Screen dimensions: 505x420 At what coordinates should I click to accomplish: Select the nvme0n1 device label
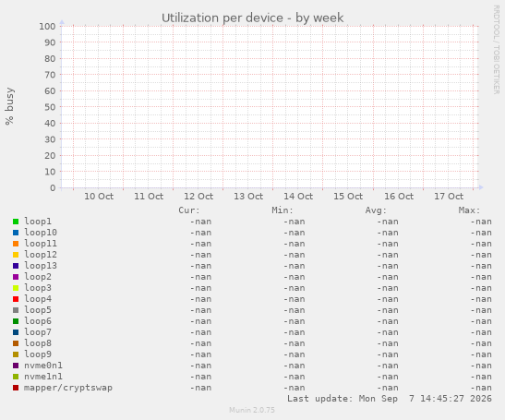(43, 366)
